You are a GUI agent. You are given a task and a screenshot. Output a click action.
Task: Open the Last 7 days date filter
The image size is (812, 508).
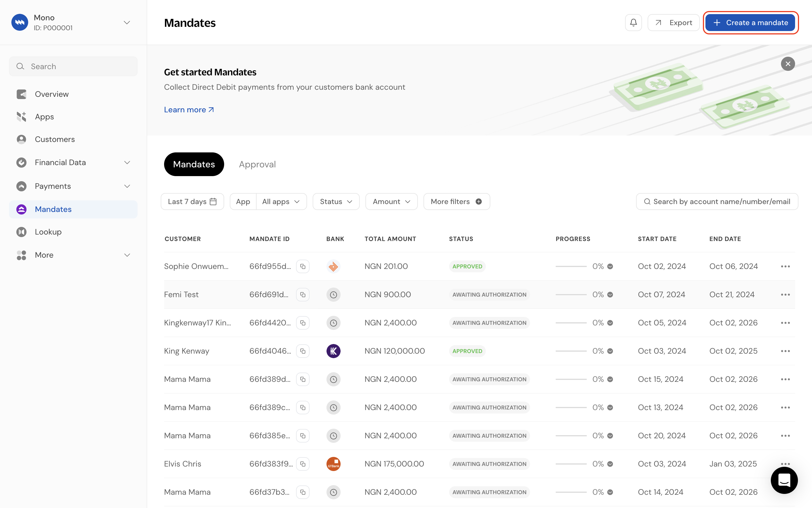(192, 202)
